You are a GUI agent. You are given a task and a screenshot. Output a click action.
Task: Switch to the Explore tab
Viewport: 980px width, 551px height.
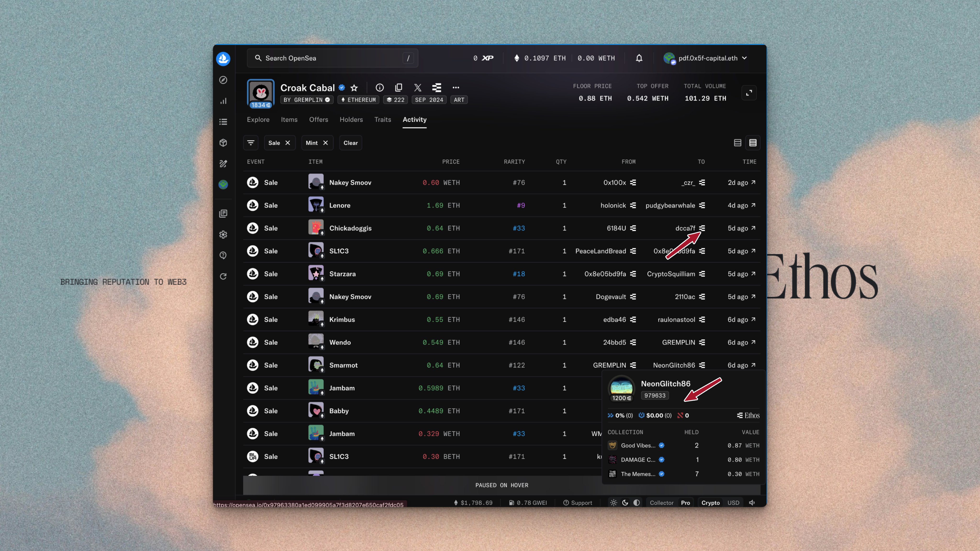pyautogui.click(x=258, y=119)
